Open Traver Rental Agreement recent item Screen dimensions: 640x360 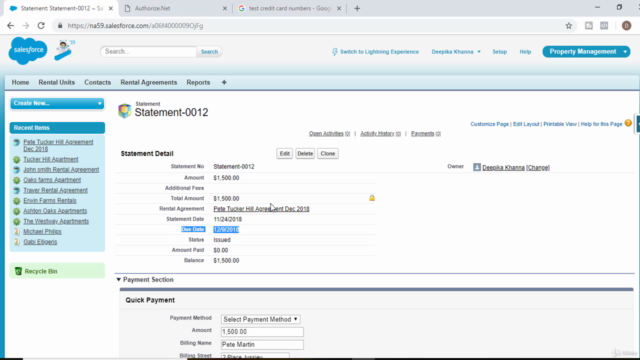click(x=56, y=190)
